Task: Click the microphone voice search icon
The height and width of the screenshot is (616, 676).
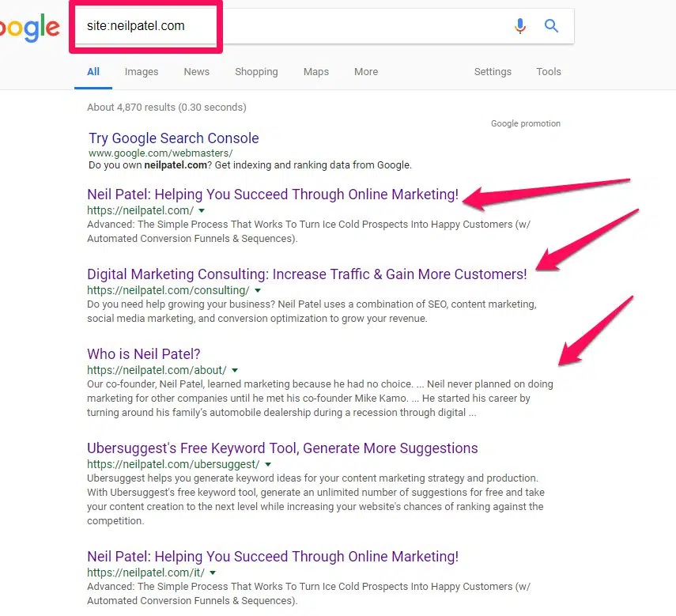Action: tap(520, 26)
